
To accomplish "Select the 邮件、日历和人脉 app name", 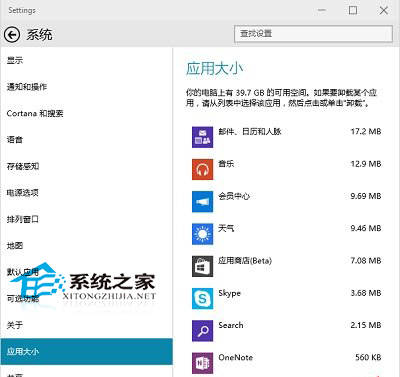I will coord(250,132).
